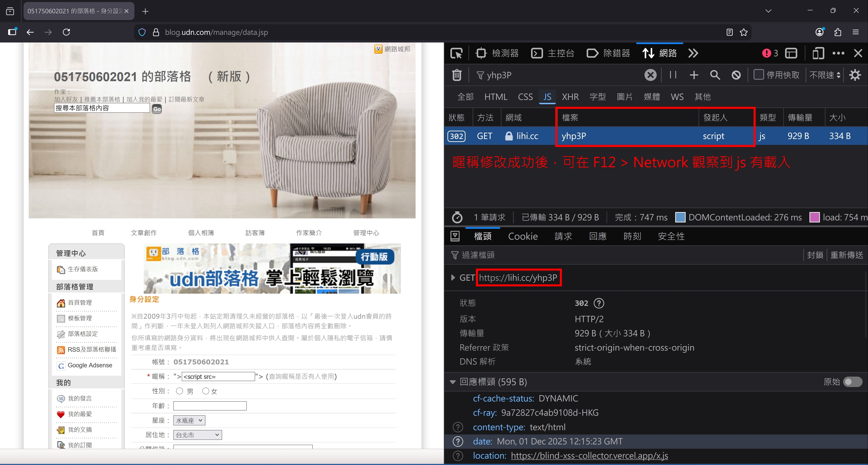Image resolution: width=868 pixels, height=465 pixels.
Task: Open network settings gear
Action: (x=855, y=75)
